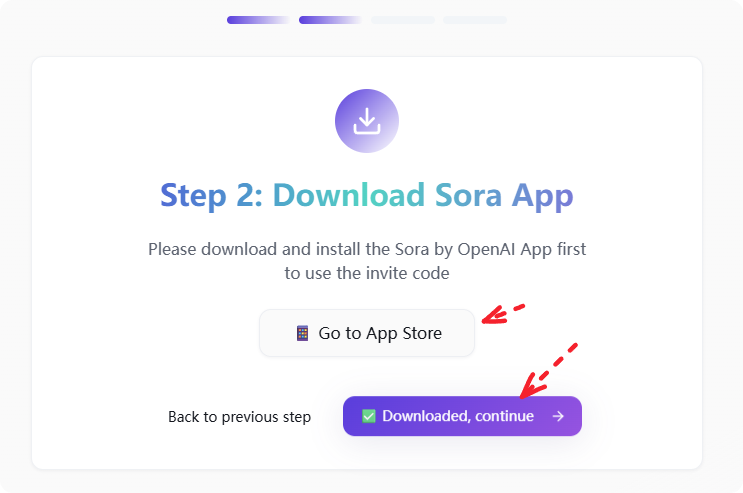This screenshot has width=743, height=493.
Task: Click the red arrow beside App Store button
Action: (x=503, y=315)
